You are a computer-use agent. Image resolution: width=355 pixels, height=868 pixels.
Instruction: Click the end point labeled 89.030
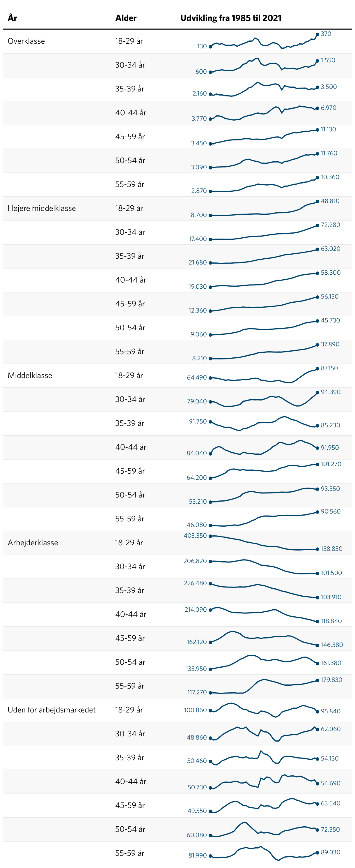pos(317,853)
